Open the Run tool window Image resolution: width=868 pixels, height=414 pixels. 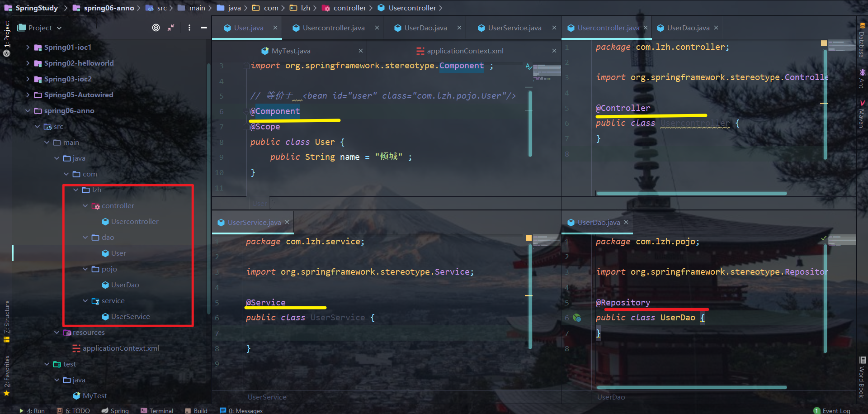coord(32,410)
